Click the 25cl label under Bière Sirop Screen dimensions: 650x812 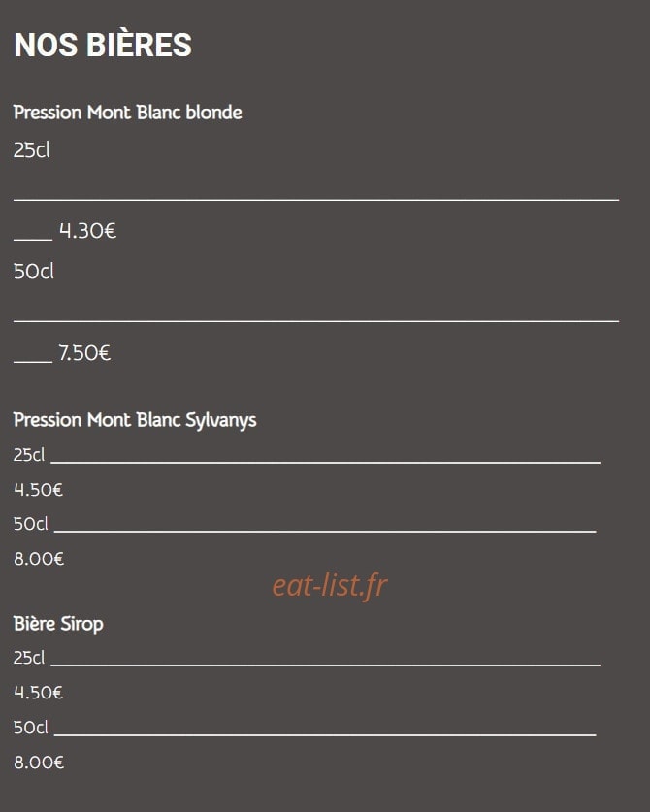pyautogui.click(x=29, y=658)
